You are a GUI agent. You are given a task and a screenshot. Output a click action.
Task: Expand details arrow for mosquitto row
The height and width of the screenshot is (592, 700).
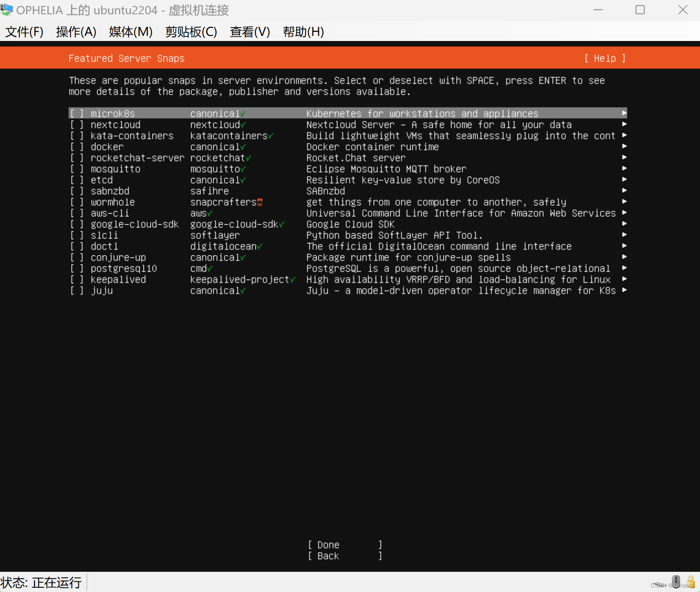click(x=624, y=168)
